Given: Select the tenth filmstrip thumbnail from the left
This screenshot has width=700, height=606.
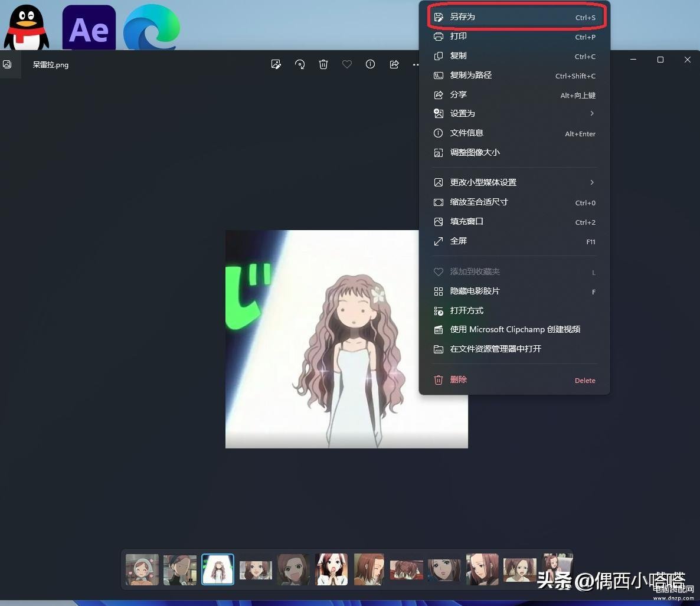Looking at the screenshot, I should point(482,569).
